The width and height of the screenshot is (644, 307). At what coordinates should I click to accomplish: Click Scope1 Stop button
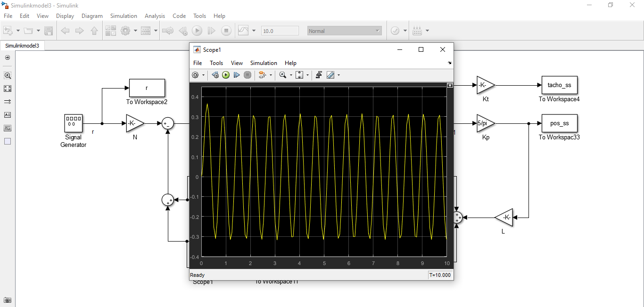point(248,75)
